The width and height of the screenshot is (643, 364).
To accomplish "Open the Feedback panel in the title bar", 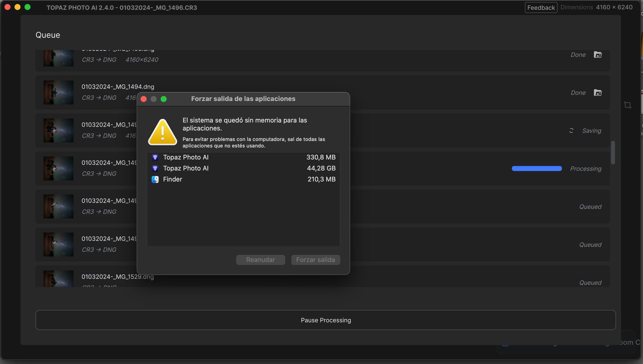I will click(x=541, y=7).
